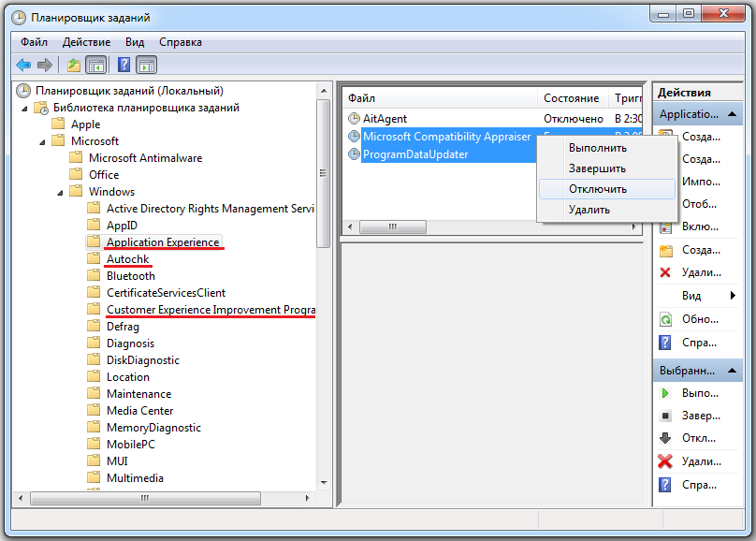Open Help via the toolbar question mark
756x541 pixels.
[x=124, y=65]
